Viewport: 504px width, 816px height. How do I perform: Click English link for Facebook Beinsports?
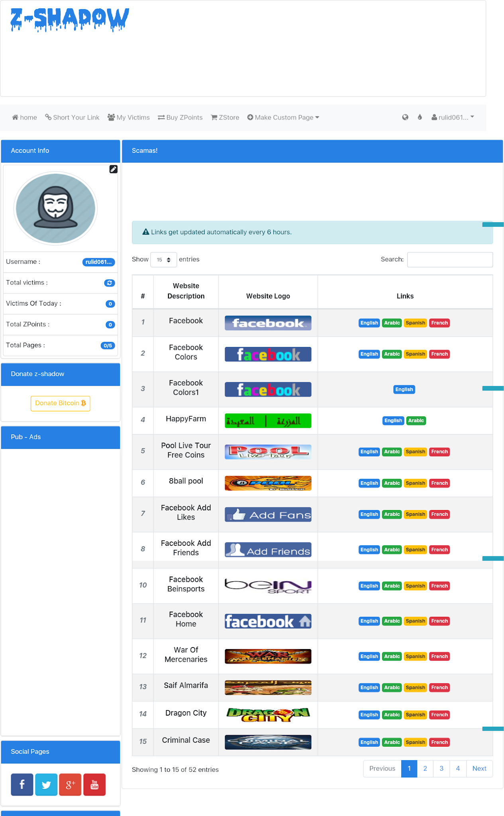pyautogui.click(x=369, y=586)
